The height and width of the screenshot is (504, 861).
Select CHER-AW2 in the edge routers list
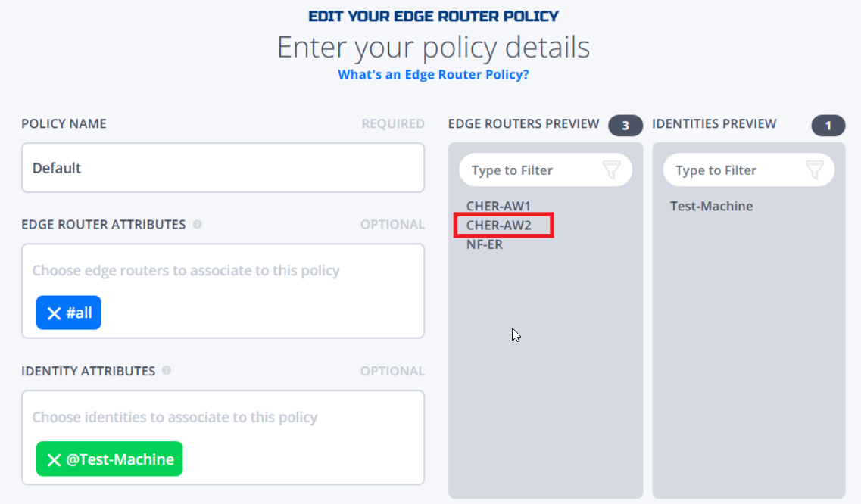click(x=498, y=225)
